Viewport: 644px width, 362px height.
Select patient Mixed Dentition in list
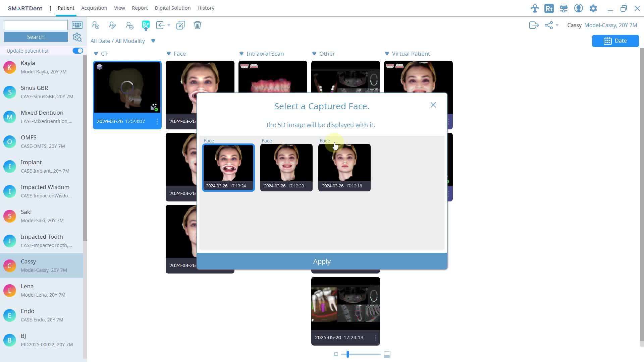pyautogui.click(x=42, y=117)
